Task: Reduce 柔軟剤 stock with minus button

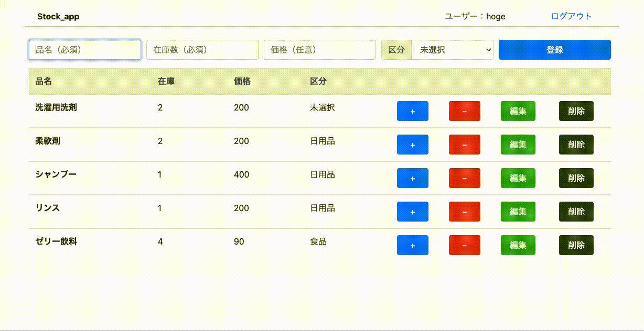Action: 464,145
